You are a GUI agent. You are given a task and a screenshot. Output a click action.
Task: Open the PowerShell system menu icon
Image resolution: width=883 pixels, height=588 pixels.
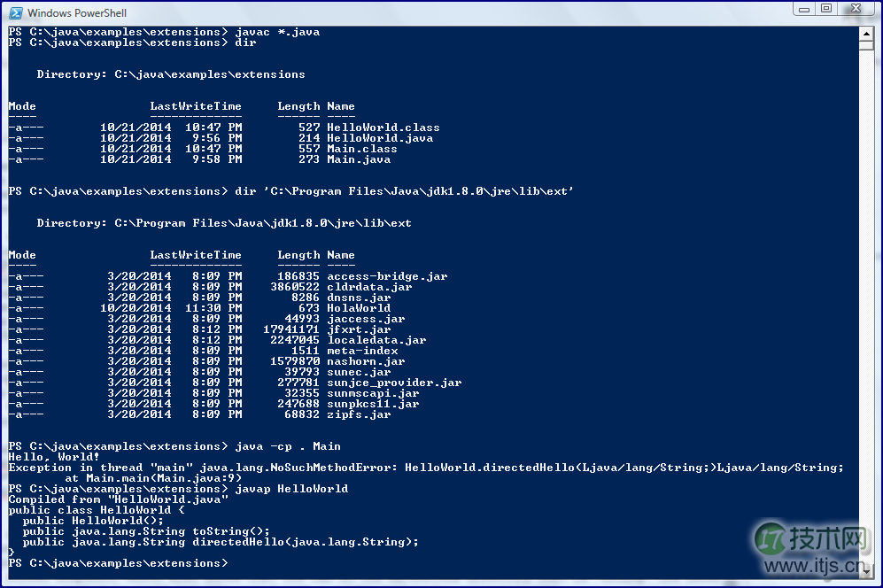click(x=16, y=12)
